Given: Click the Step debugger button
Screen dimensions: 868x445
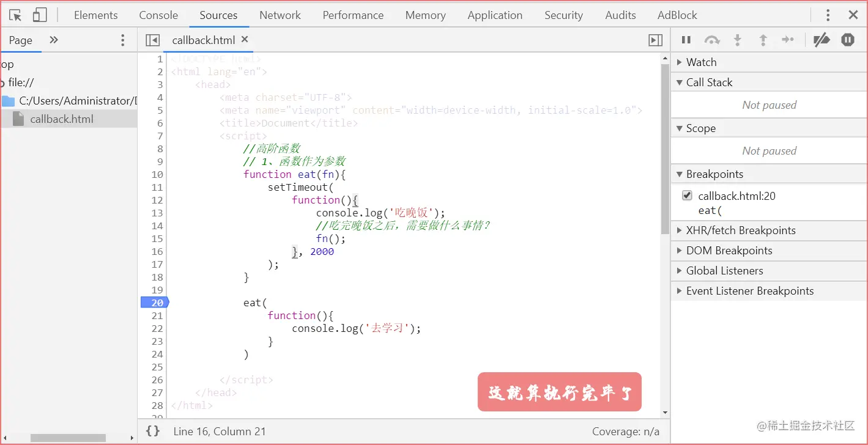Looking at the screenshot, I should pyautogui.click(x=788, y=40).
